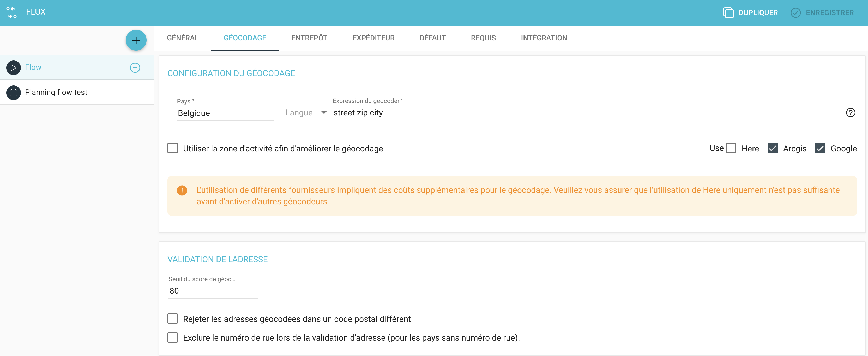Toggle exclude street number validation checkbox

coord(172,337)
